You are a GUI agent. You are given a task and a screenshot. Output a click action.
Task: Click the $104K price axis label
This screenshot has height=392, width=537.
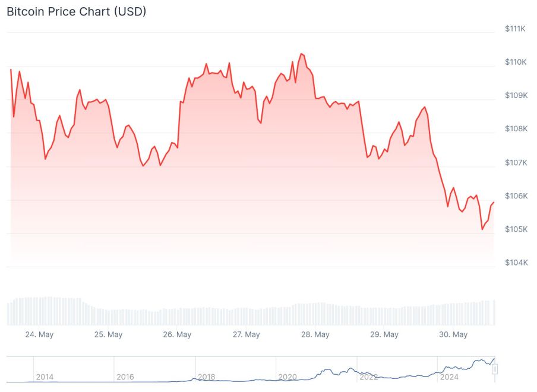515,263
